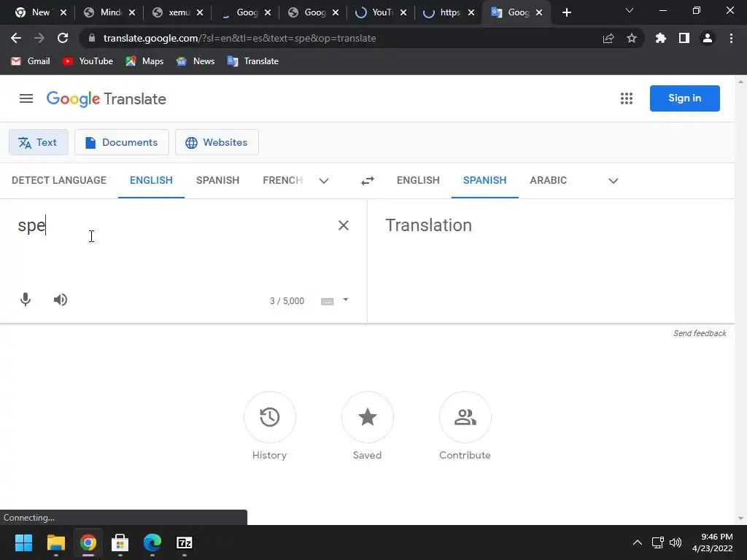This screenshot has height=560, width=747.
Task: Expand more source languages chevron
Action: click(324, 181)
